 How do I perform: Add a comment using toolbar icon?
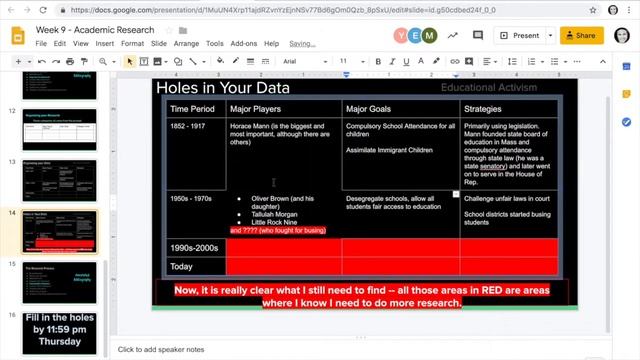click(469, 62)
